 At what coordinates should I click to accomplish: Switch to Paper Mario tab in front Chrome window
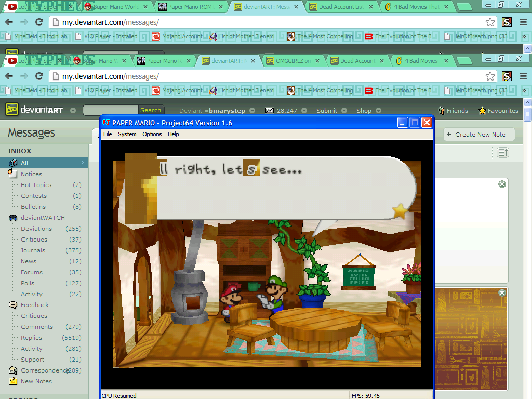pyautogui.click(x=163, y=61)
